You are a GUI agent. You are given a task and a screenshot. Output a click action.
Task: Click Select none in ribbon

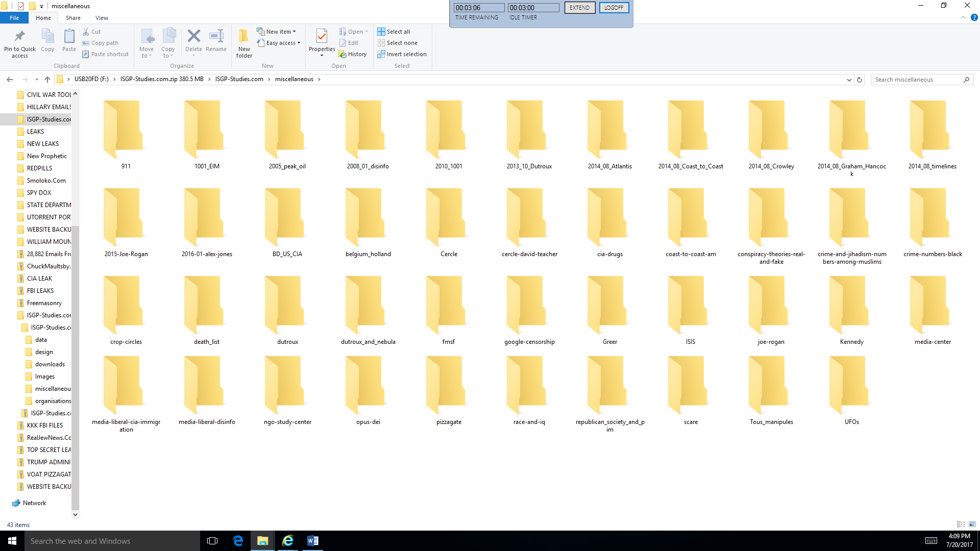click(x=397, y=43)
